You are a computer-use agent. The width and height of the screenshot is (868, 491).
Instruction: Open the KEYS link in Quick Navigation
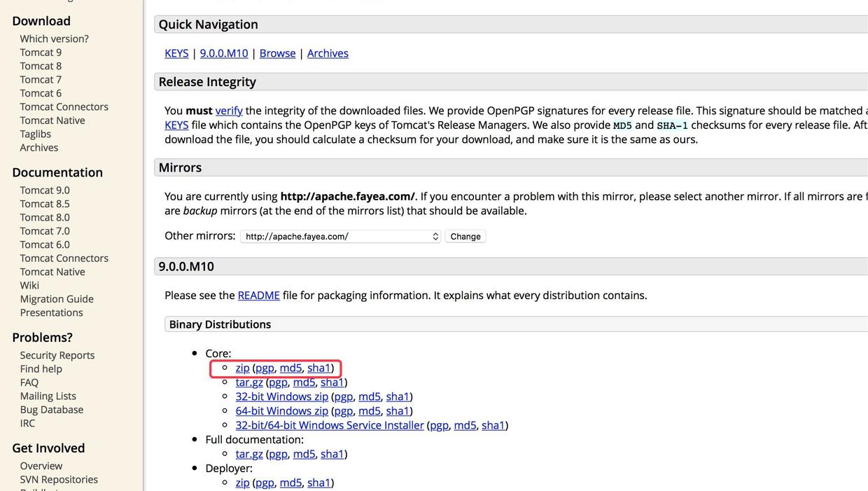[x=176, y=53]
